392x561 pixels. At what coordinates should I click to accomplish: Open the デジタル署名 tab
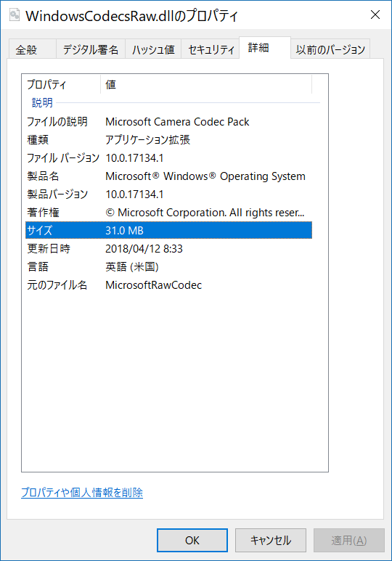pos(91,49)
